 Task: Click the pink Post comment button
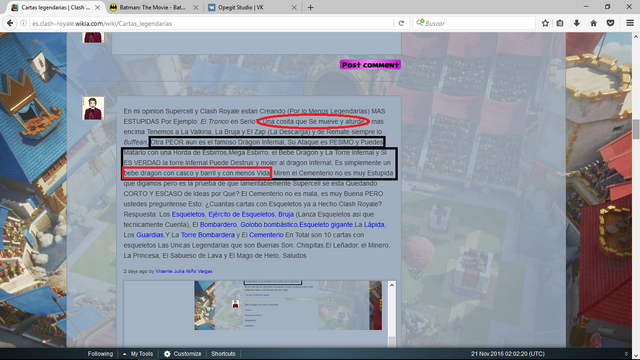pyautogui.click(x=370, y=64)
